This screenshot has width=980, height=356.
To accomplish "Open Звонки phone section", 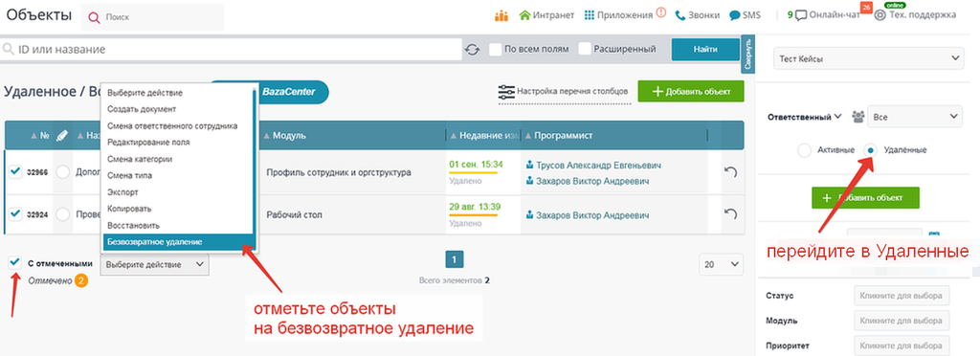I will pyautogui.click(x=698, y=15).
